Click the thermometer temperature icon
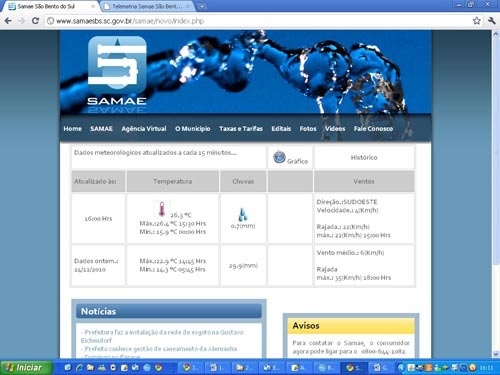Image resolution: width=500 pixels, height=375 pixels. [x=162, y=209]
